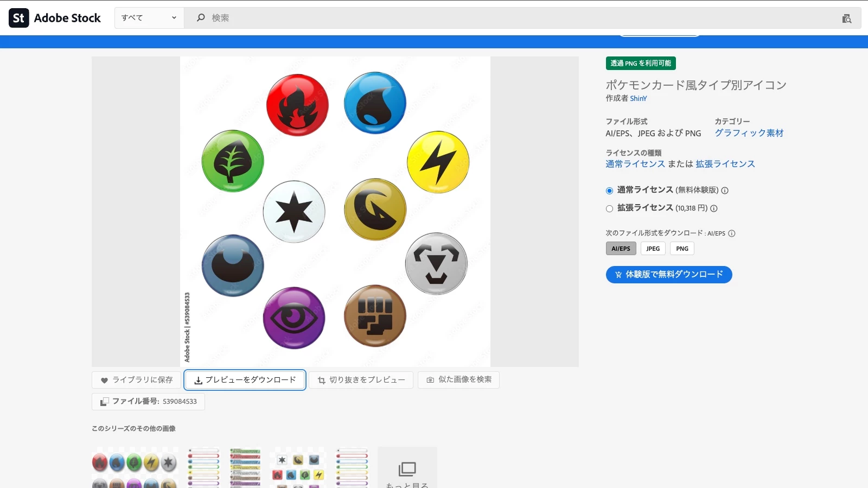Show info icon beside 通常ライセンス (無料体験版)
Viewport: 868px width, 488px height.
tap(725, 191)
